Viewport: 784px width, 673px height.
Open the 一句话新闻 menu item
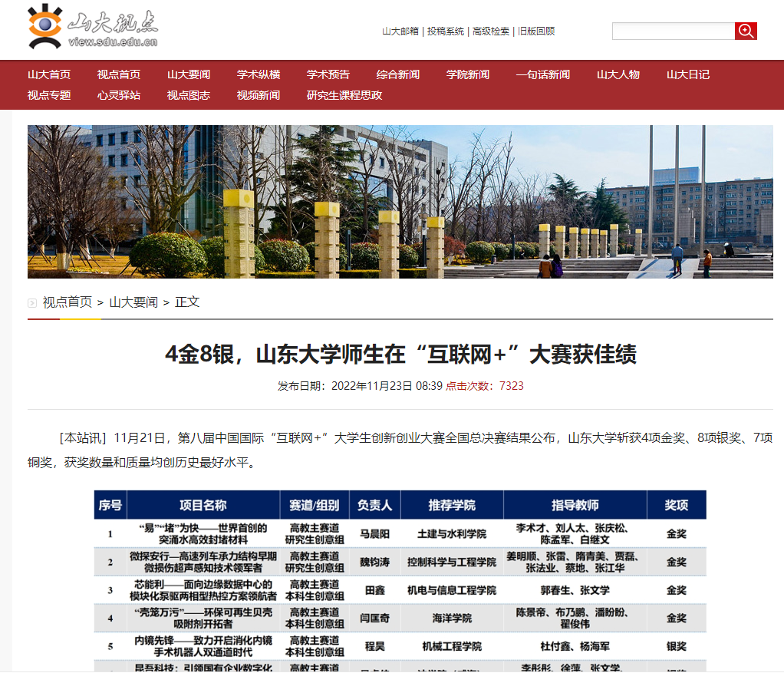(543, 74)
